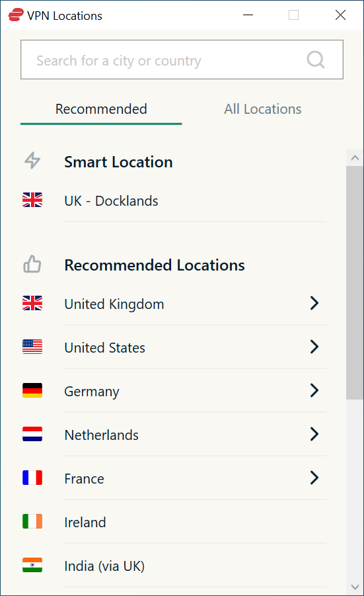364x596 pixels.
Task: Expand France city options
Action: click(314, 478)
